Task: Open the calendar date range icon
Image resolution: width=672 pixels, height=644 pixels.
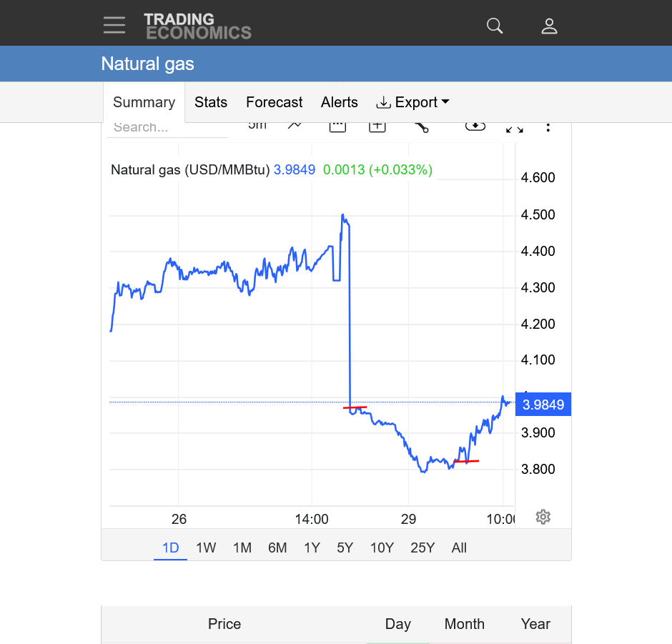Action: tap(337, 127)
